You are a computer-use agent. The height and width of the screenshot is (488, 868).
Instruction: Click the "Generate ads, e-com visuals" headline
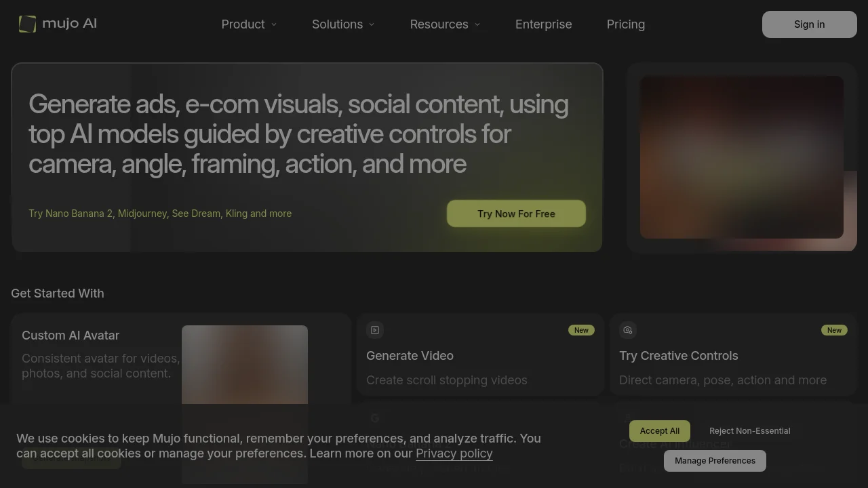[298, 134]
